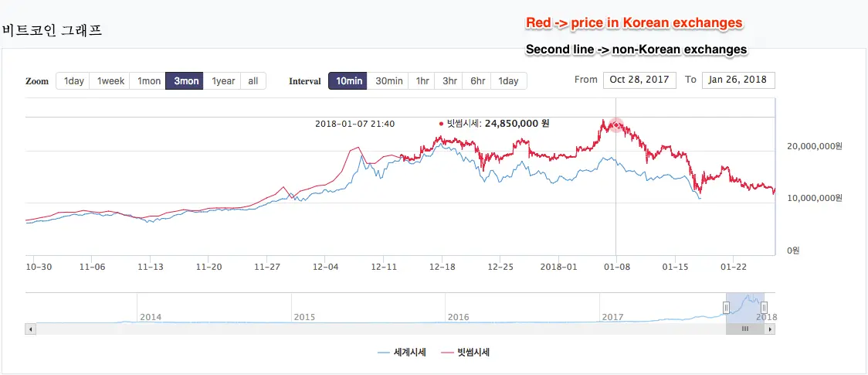Open the From date field Oct 28, 2017

pos(639,80)
